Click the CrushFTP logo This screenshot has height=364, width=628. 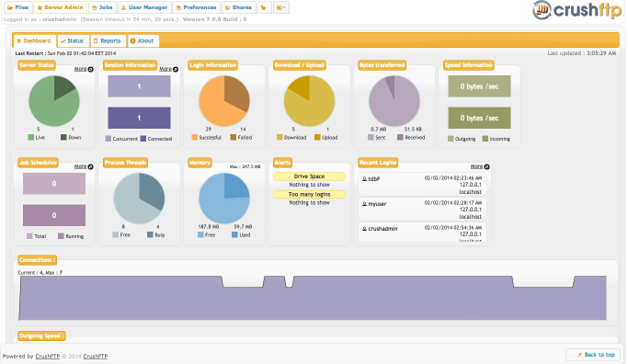[577, 10]
